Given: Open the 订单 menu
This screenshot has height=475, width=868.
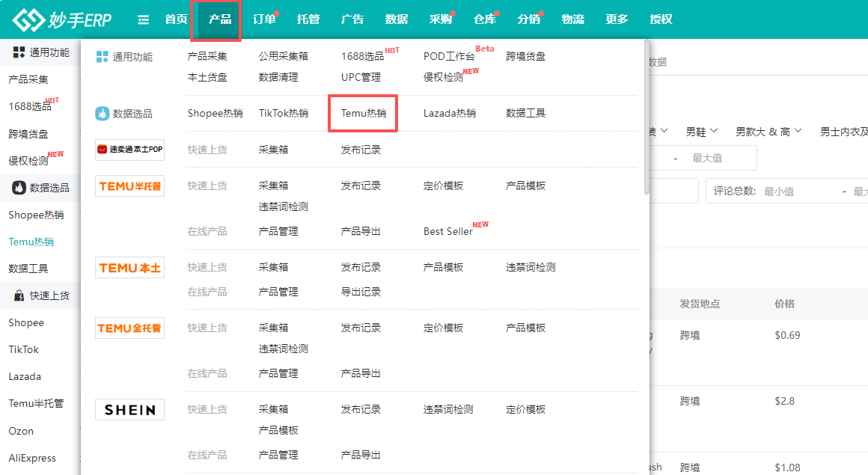Looking at the screenshot, I should coord(264,19).
